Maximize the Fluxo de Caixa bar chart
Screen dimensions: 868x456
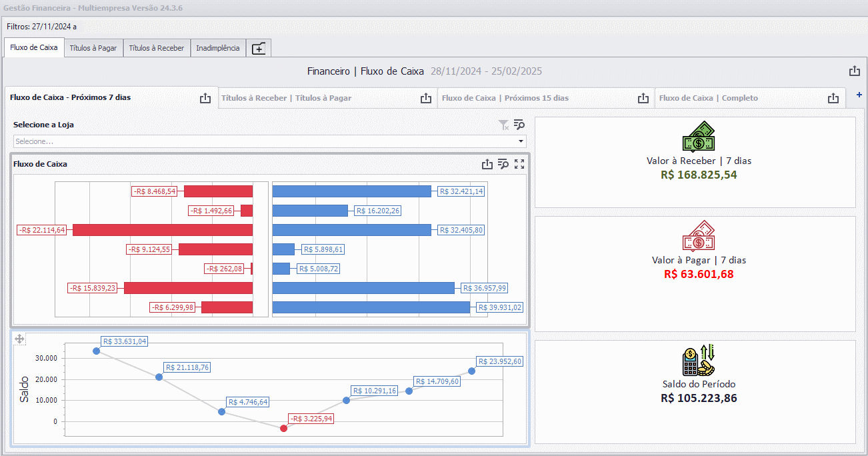(x=519, y=164)
